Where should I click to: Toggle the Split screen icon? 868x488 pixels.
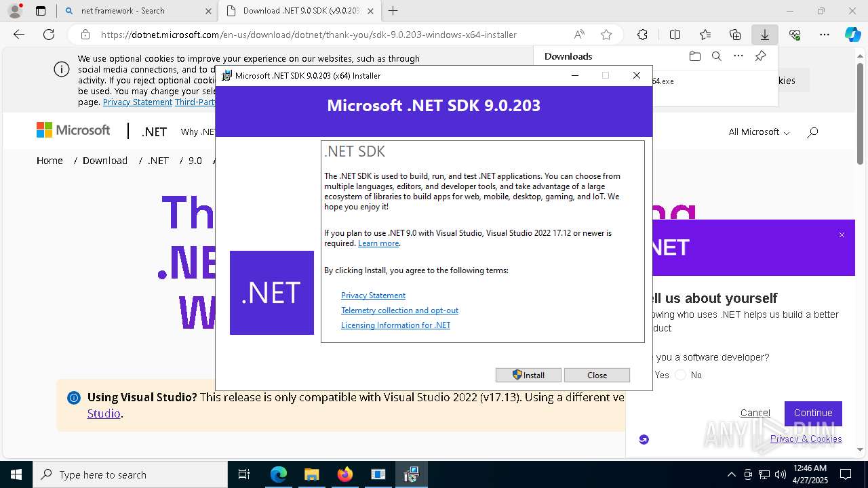tap(675, 35)
